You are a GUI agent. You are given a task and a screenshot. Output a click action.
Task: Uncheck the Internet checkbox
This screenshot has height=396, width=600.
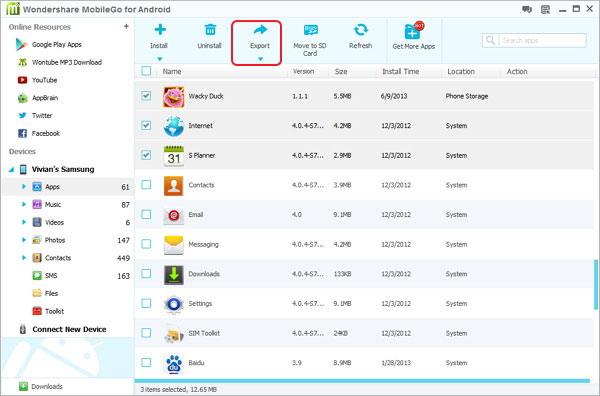click(146, 125)
